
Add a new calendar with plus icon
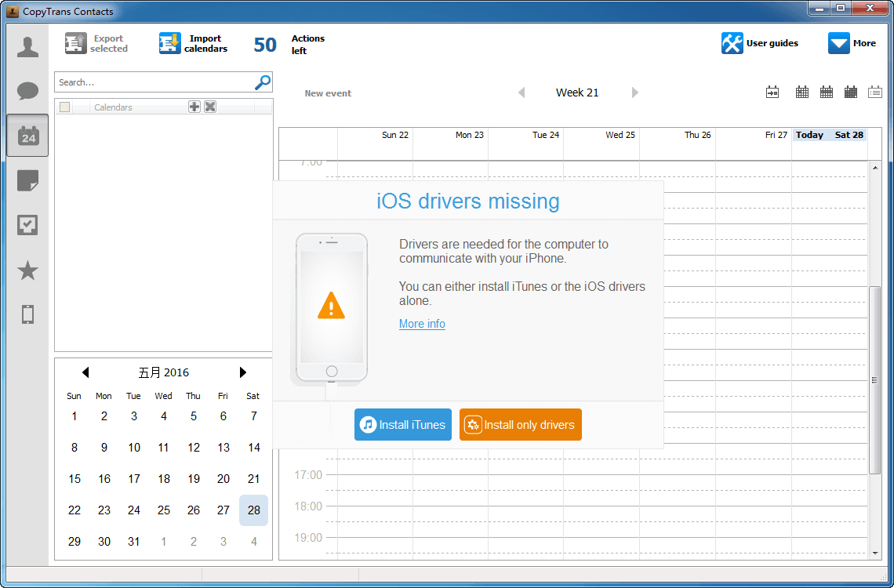(x=194, y=107)
